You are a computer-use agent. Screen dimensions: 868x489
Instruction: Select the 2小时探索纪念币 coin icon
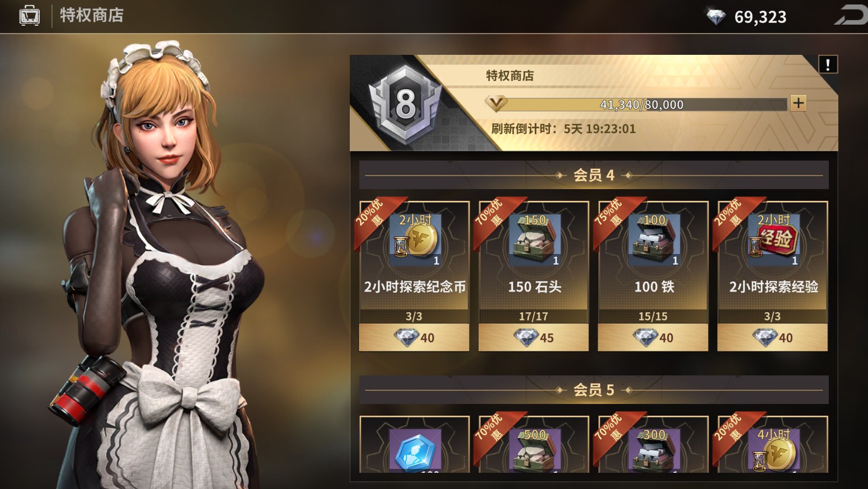click(x=415, y=241)
